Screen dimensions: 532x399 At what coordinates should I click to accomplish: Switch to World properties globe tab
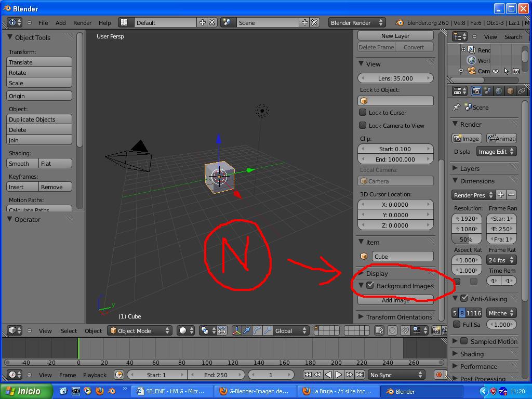[x=499, y=90]
